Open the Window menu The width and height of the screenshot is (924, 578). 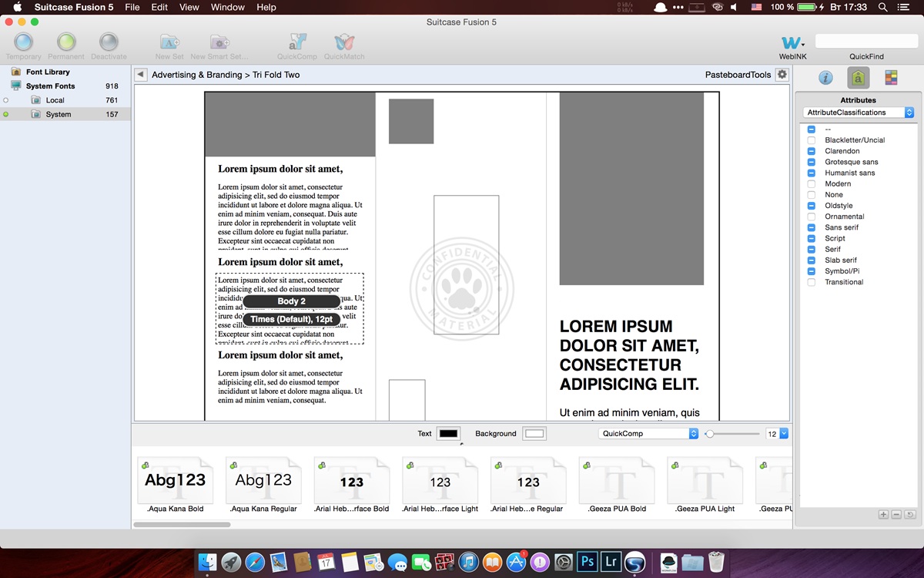coord(228,7)
